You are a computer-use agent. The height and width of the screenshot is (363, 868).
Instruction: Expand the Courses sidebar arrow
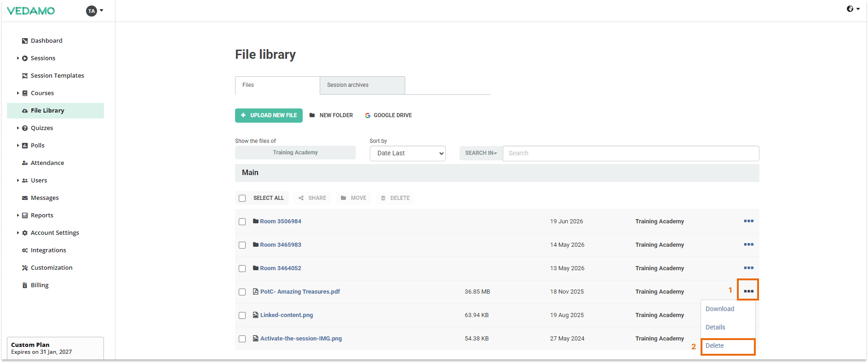coord(18,93)
